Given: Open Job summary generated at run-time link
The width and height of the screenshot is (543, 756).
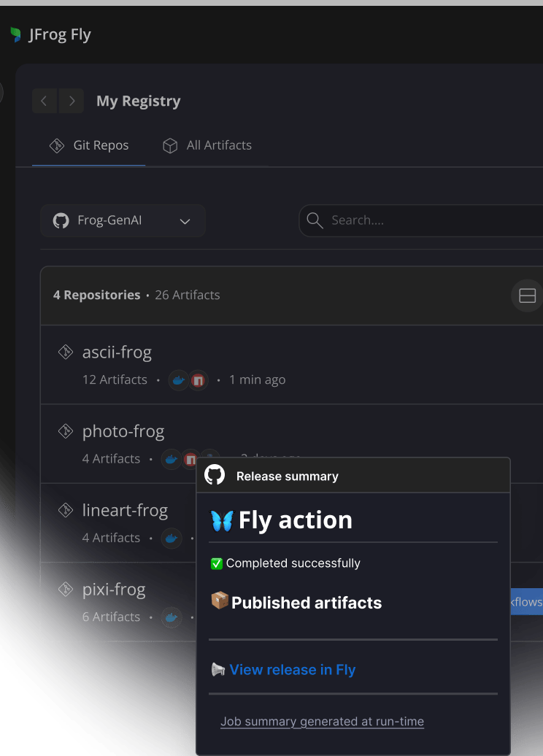Looking at the screenshot, I should (322, 722).
